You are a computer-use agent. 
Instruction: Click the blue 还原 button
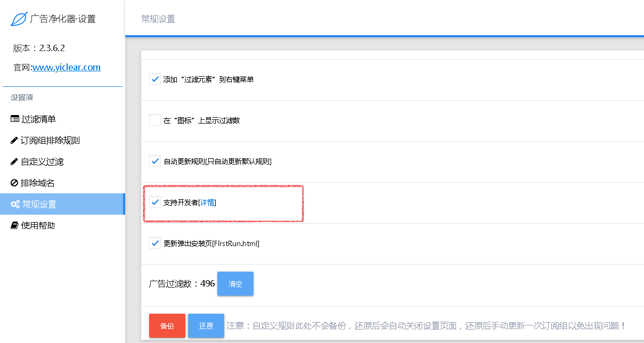click(x=206, y=326)
